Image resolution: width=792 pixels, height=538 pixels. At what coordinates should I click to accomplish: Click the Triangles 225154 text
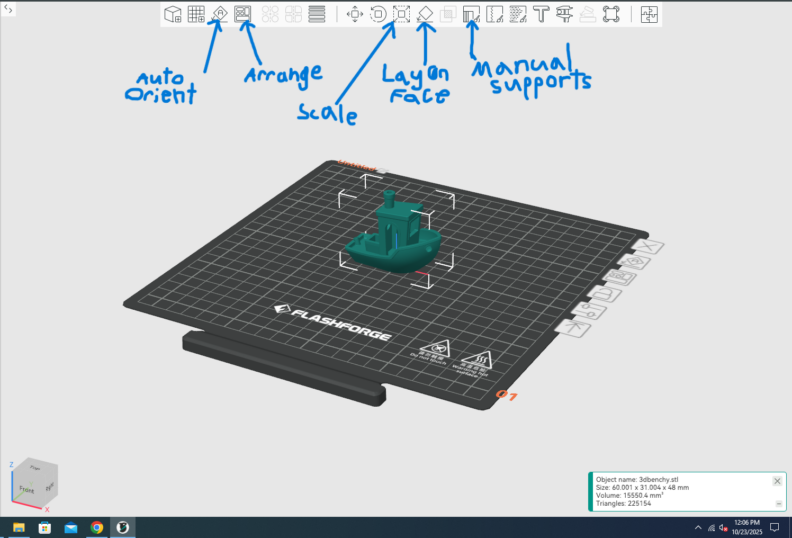[623, 504]
